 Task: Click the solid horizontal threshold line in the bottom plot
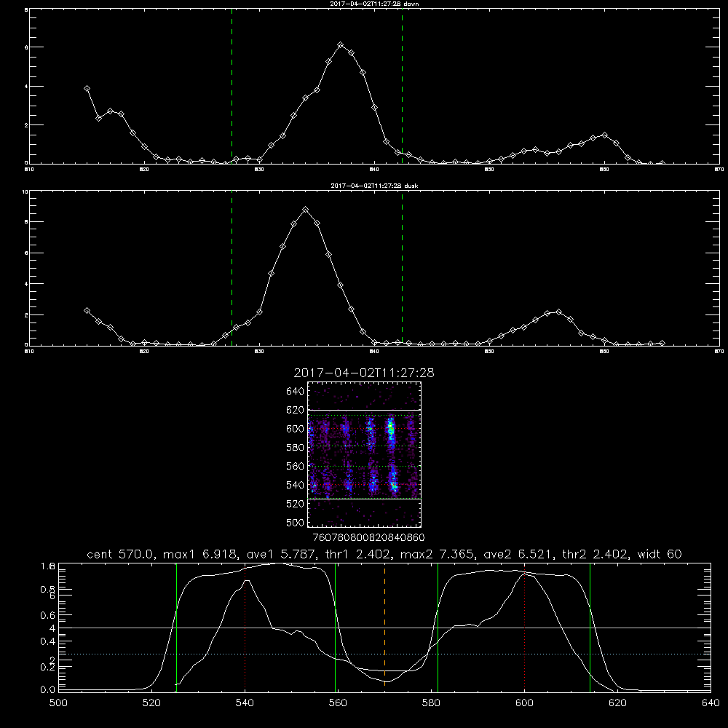coord(384,628)
